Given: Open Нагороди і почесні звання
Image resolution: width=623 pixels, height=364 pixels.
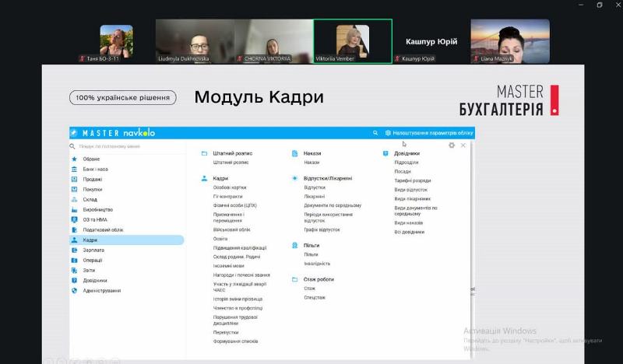Looking at the screenshot, I should (x=241, y=275).
